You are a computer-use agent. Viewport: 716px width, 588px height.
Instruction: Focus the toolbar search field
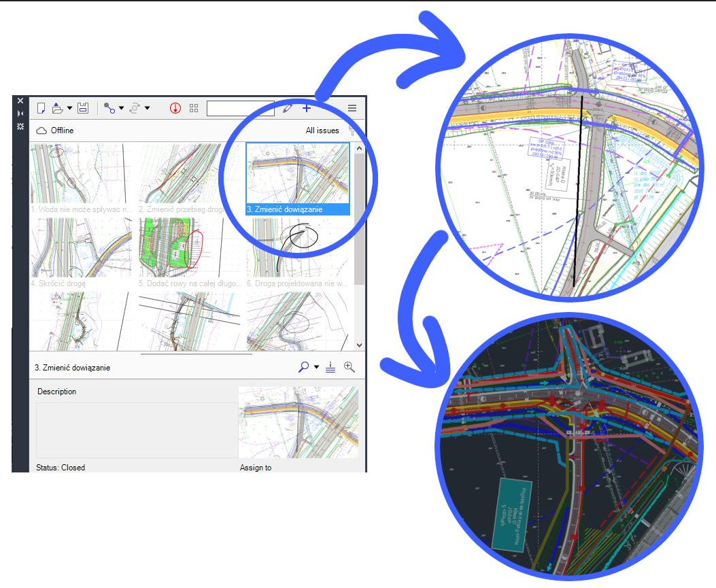coord(240,108)
